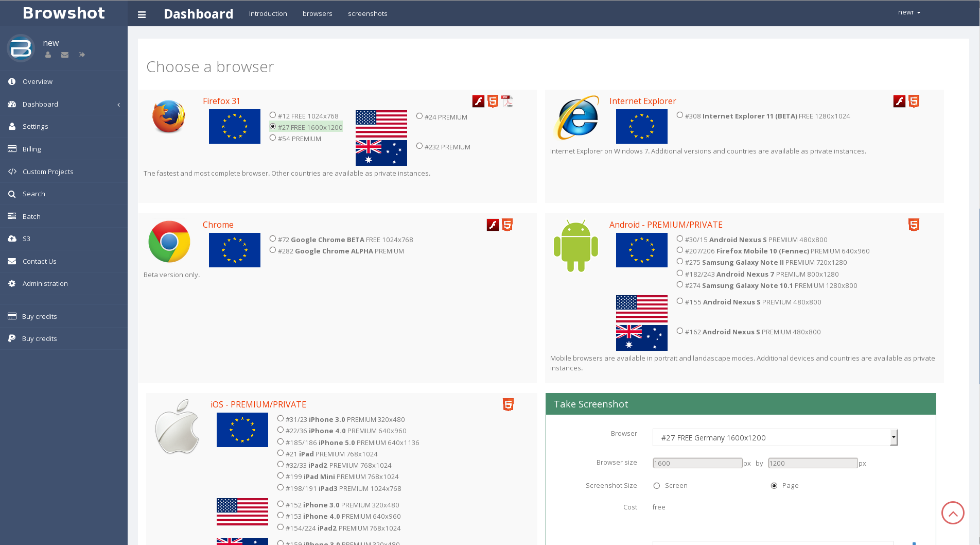This screenshot has width=980, height=545.
Task: Click the Flash icon in Internet Explorer panel
Action: pos(899,101)
